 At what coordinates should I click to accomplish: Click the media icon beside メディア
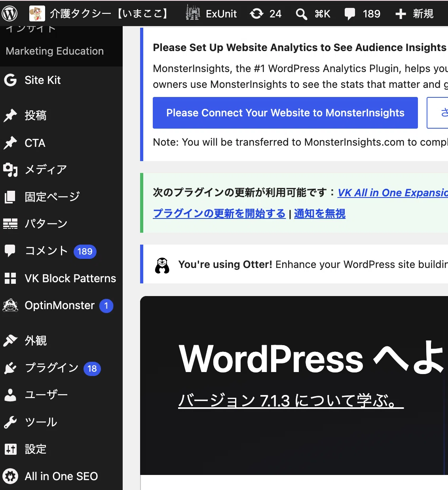pos(10,169)
